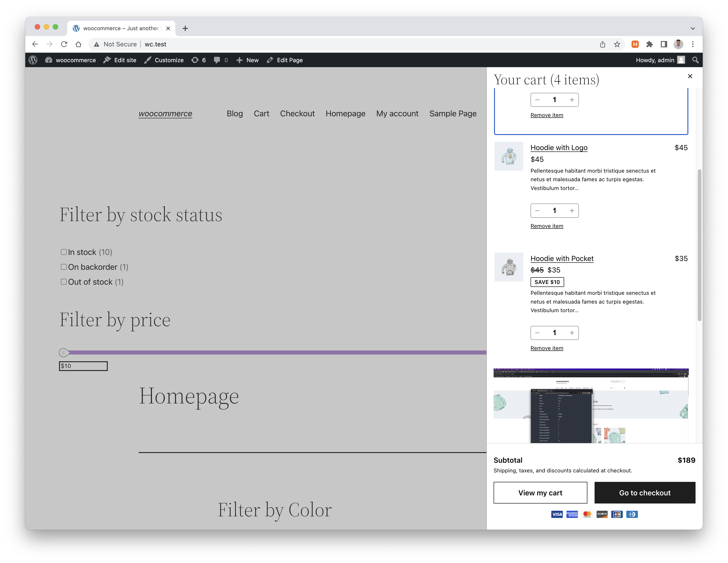Viewport: 728px width, 563px height.
Task: Click the wc.test address bar URL
Action: 155,44
